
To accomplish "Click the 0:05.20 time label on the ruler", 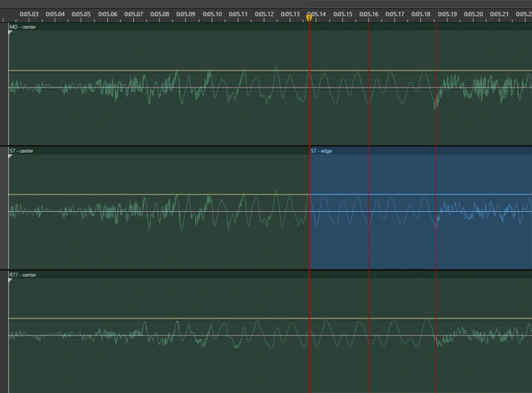I will click(x=473, y=14).
